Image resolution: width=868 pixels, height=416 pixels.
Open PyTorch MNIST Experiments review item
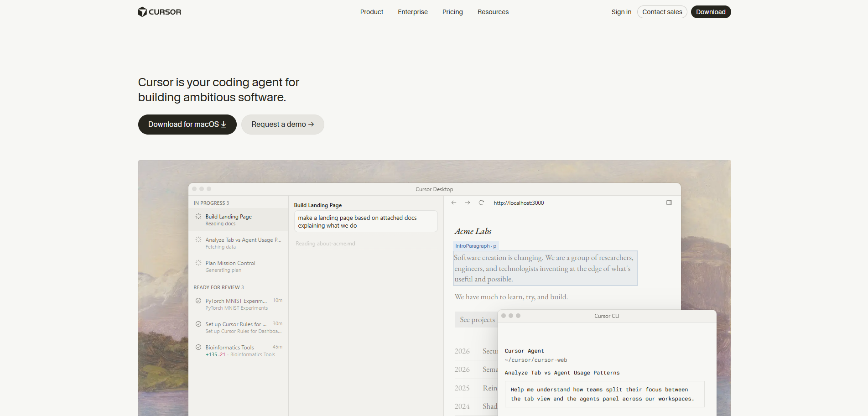(238, 304)
